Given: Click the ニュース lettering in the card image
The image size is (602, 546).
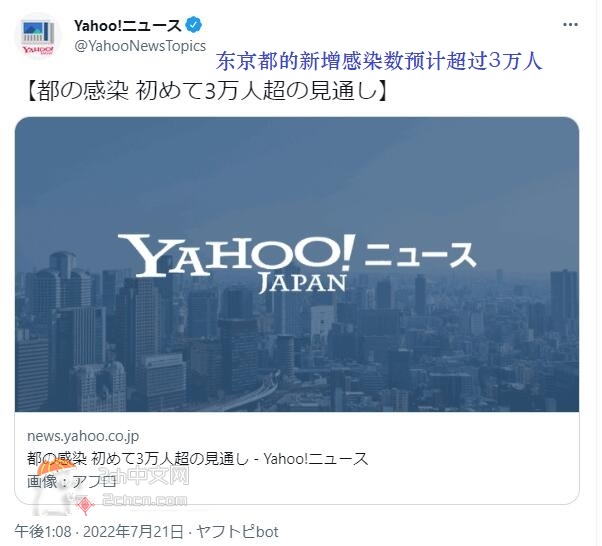Looking at the screenshot, I should [420, 255].
